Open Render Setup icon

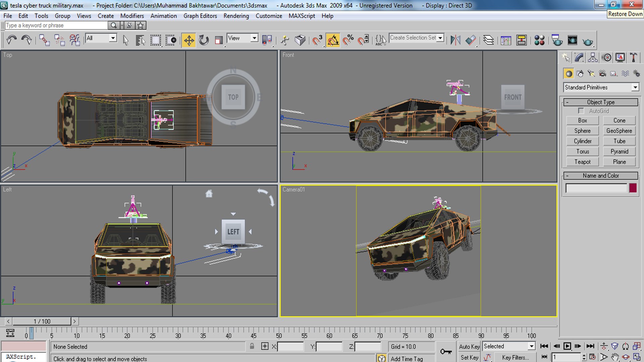(557, 40)
